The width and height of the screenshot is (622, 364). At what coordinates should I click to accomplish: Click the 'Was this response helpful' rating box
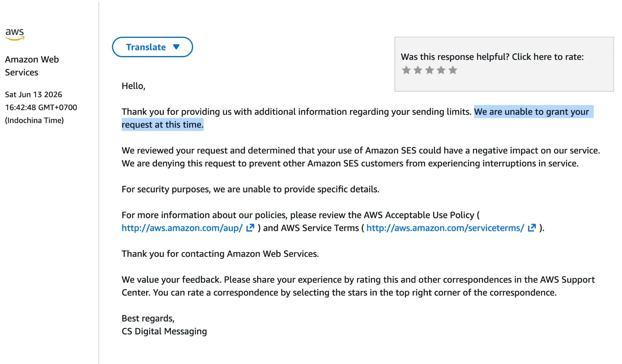click(x=504, y=64)
